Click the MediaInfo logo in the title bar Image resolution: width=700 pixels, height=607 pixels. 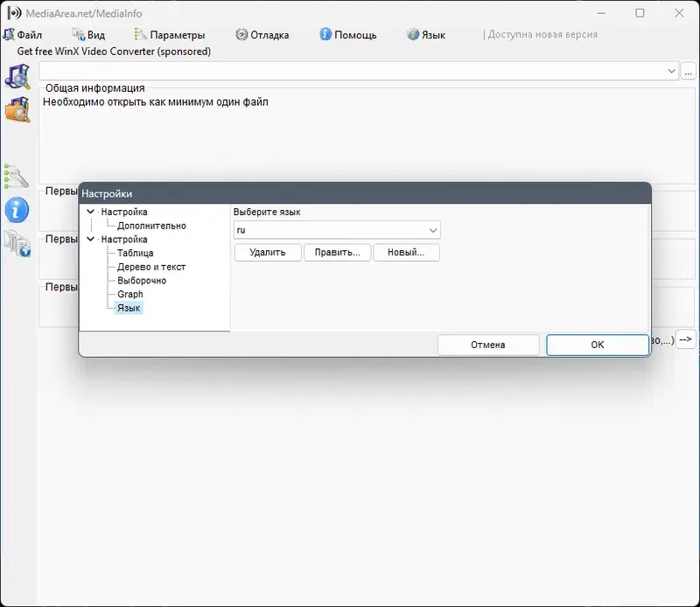(14, 13)
